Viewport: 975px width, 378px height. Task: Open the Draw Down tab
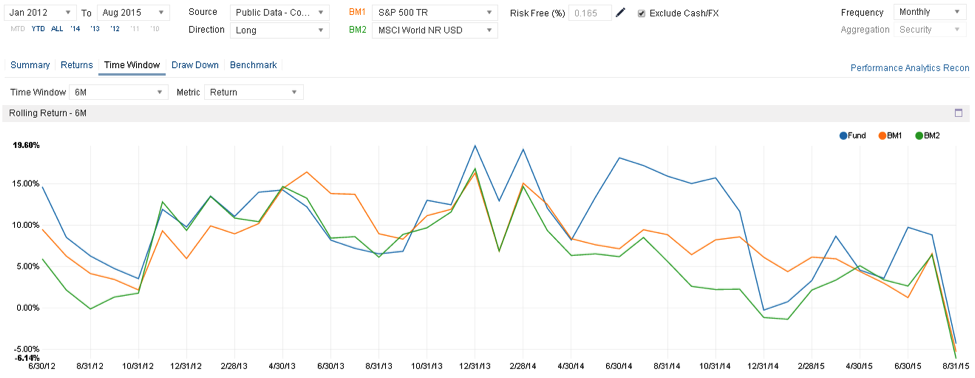pos(195,65)
